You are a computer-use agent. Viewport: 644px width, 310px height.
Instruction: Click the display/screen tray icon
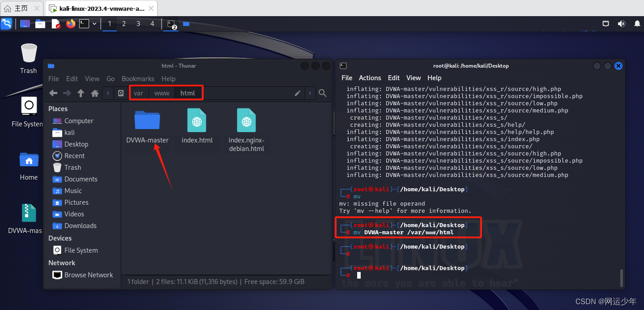pos(606,24)
